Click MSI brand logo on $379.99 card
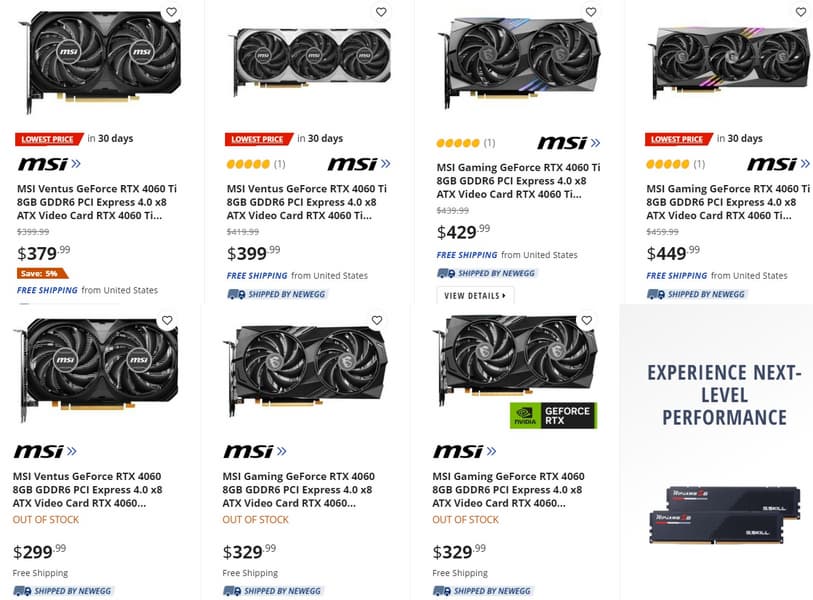 (49, 164)
